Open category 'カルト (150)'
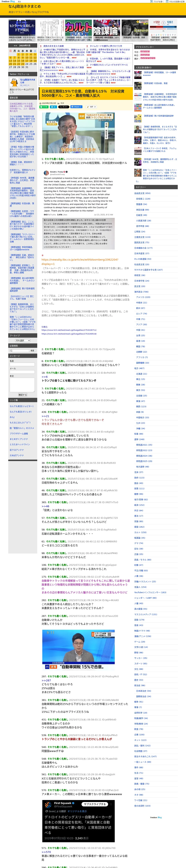This screenshot has width=186, height=868. point(140,532)
